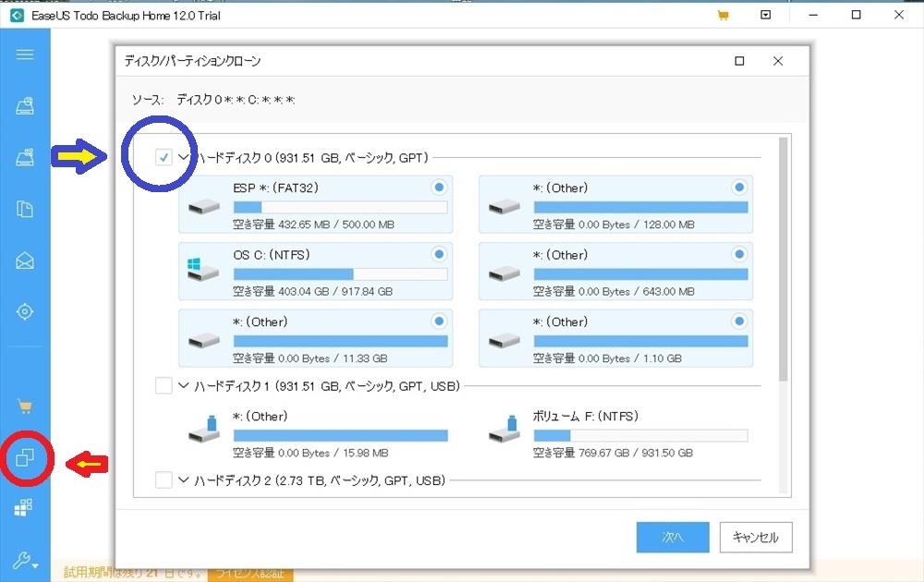Open the grid-shaped system transfer icon
This screenshot has width=924, height=582.
pyautogui.click(x=24, y=507)
